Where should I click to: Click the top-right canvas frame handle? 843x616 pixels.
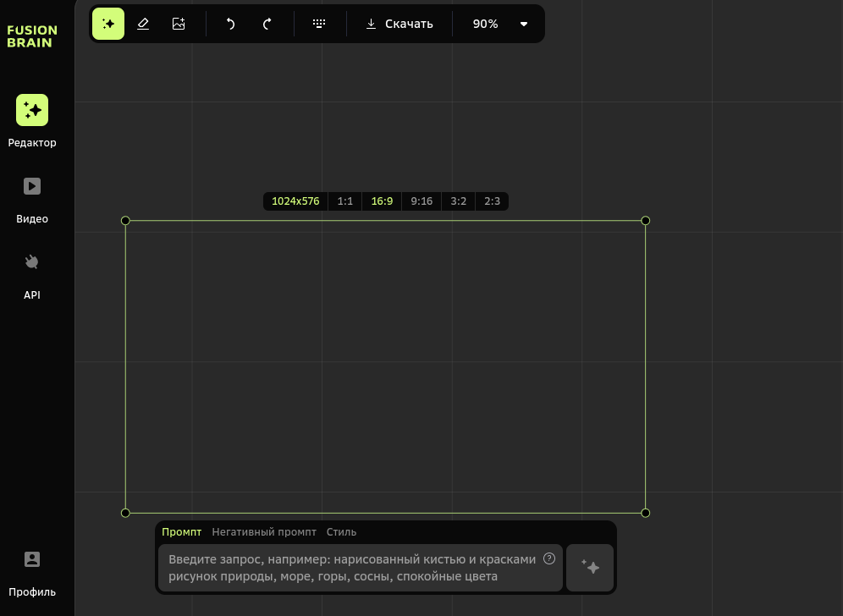646,220
